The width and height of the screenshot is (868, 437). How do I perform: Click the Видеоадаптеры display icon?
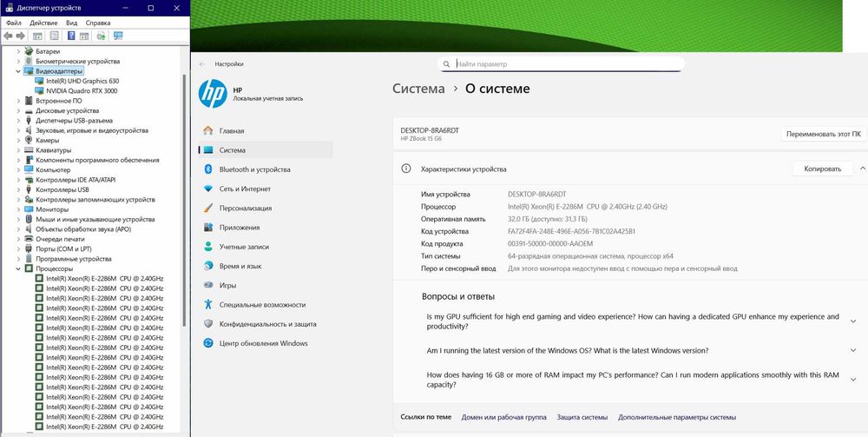[x=29, y=71]
